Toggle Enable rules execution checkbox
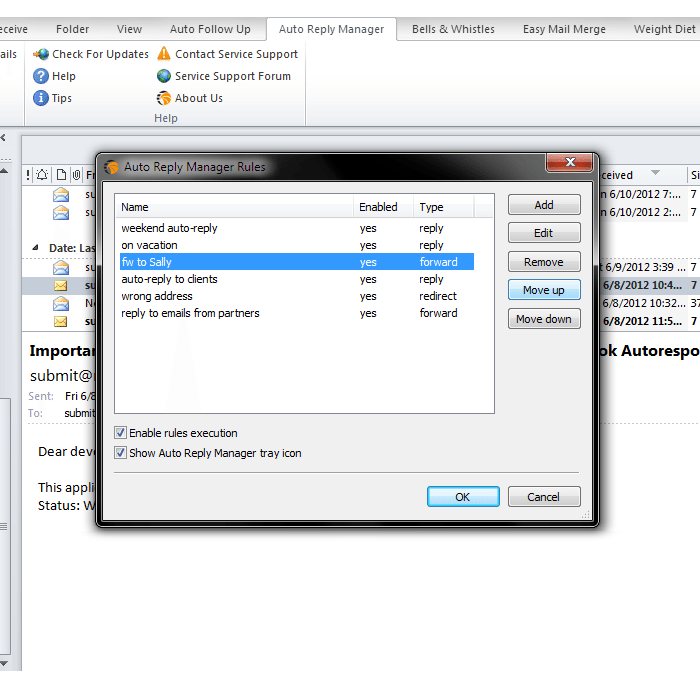 coord(120,433)
